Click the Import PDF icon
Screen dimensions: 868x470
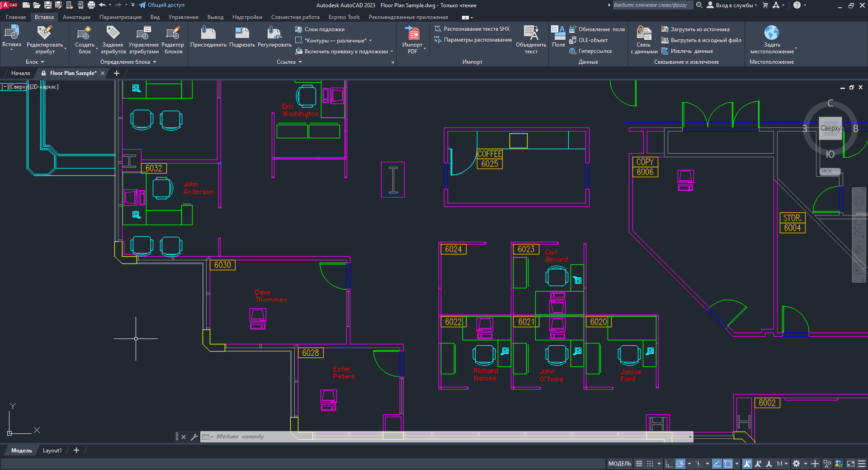[x=412, y=33]
